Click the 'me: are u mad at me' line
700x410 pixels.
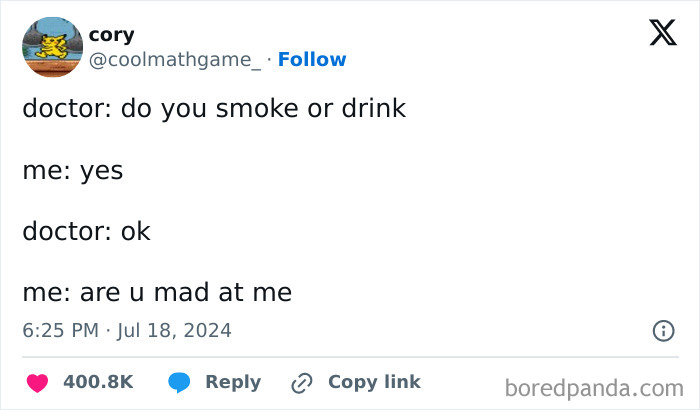157,293
